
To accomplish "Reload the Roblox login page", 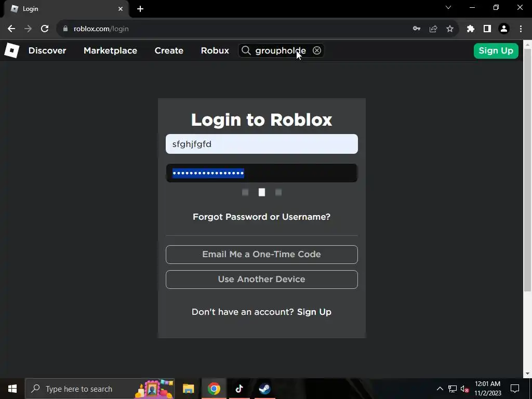I will pos(45,29).
